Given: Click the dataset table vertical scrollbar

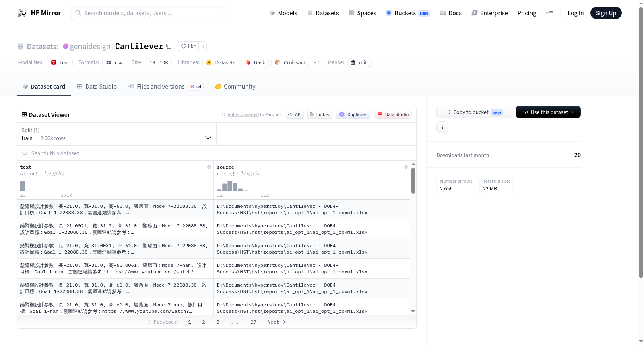Looking at the screenshot, I should (x=413, y=181).
